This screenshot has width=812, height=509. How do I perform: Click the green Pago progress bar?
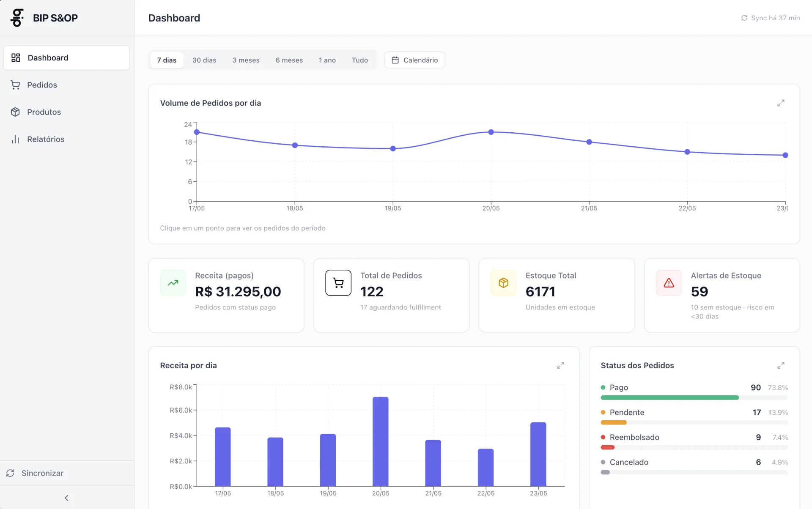670,398
